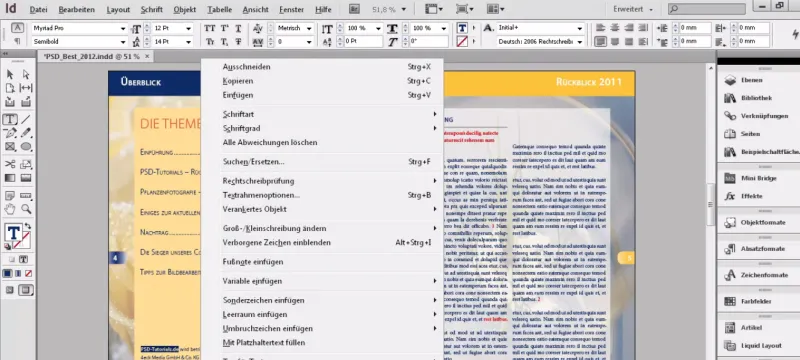Select the Pencil tool
800x360 pixels.
click(x=26, y=133)
